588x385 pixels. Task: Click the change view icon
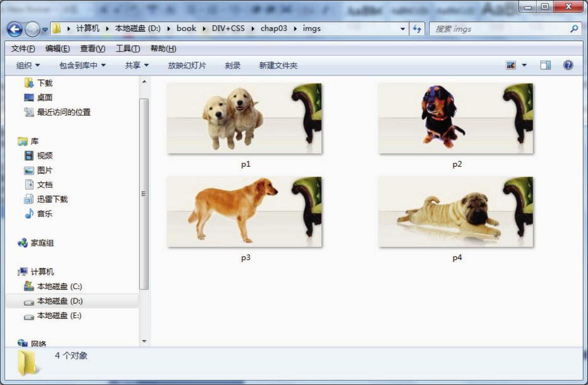pos(511,65)
